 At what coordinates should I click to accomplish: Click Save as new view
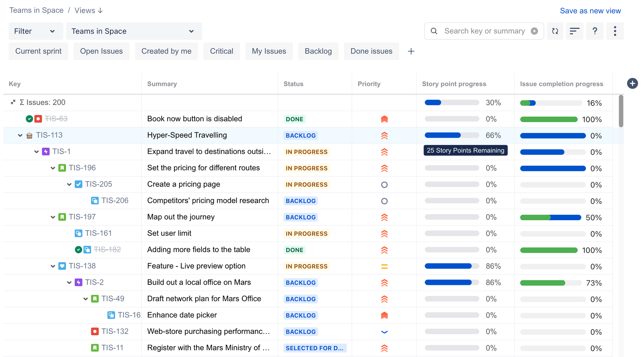590,11
